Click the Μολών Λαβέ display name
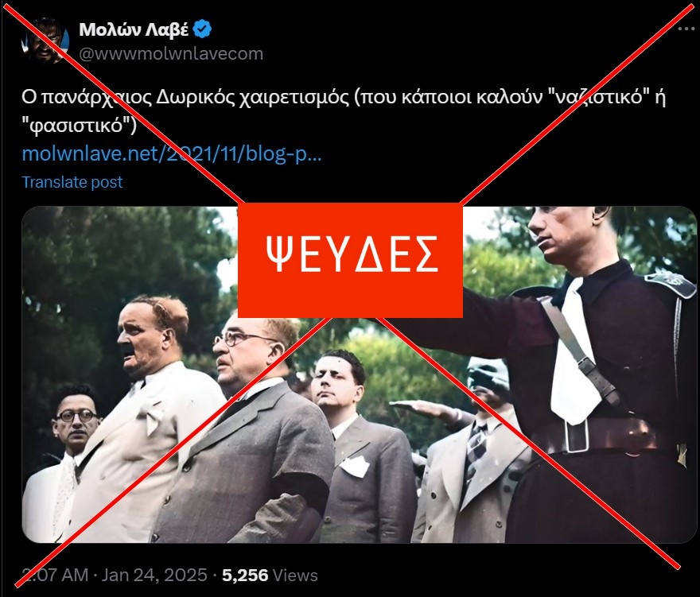700x597 pixels. (134, 29)
